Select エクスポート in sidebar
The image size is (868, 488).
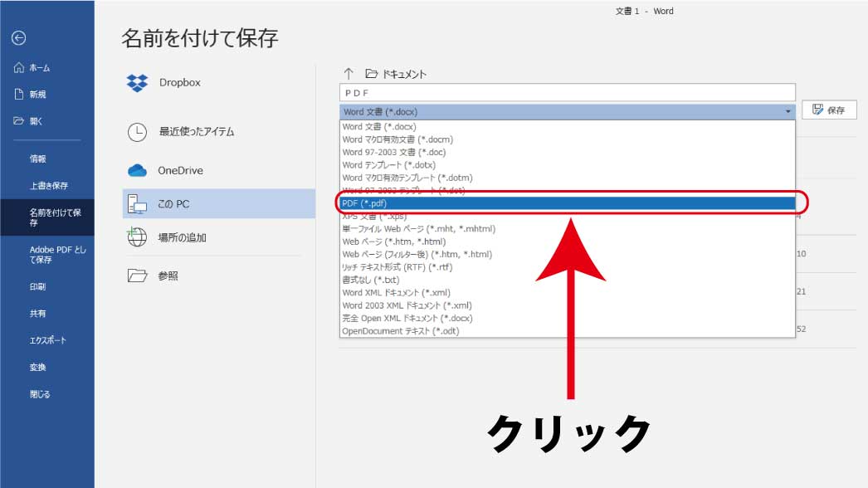(x=47, y=340)
